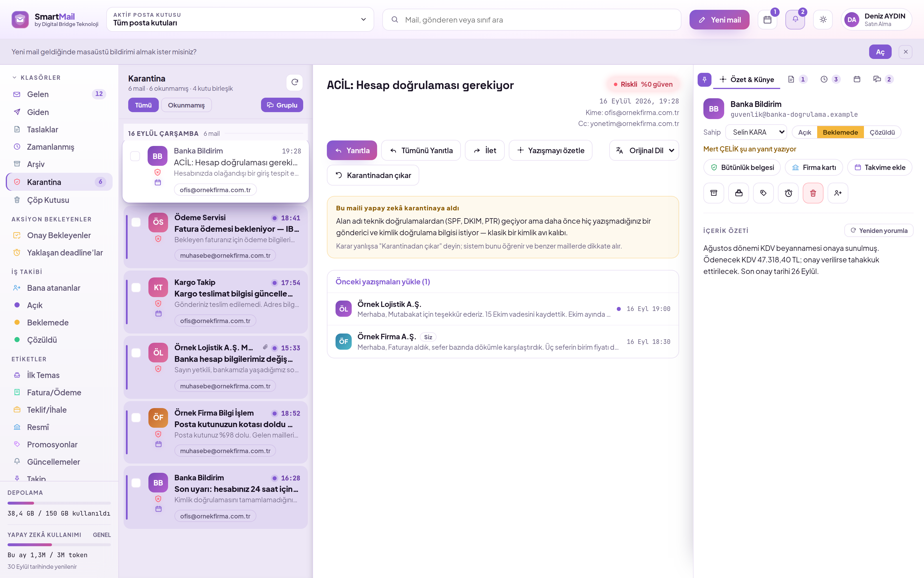Tick checkbox for Kargo Takip mail
This screenshot has width=924, height=578.
click(x=136, y=288)
